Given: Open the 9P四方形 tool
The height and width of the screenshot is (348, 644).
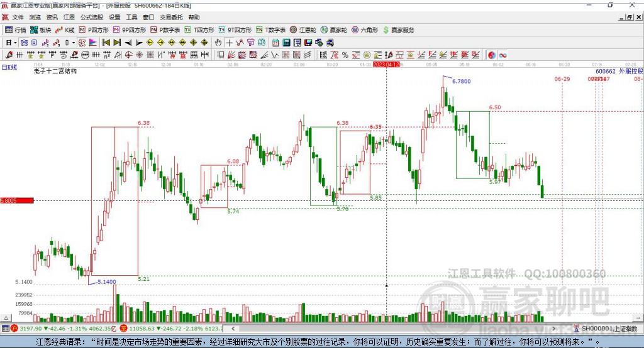Looking at the screenshot, I should coord(130,30).
